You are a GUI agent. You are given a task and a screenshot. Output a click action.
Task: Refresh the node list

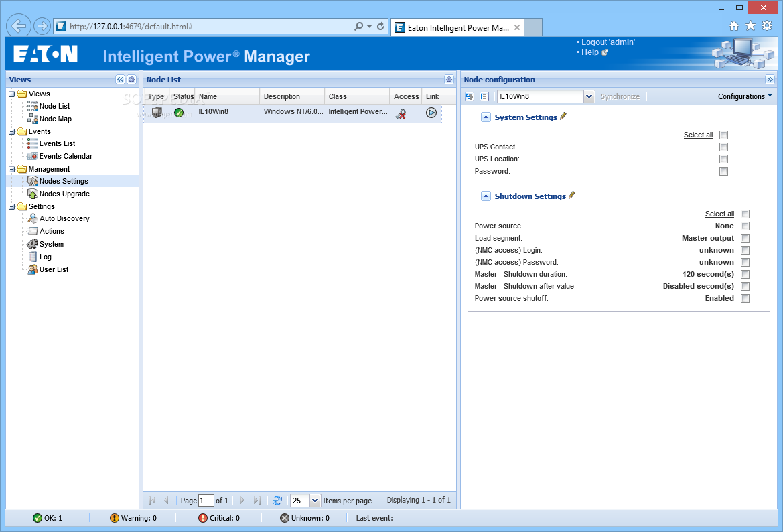point(277,500)
